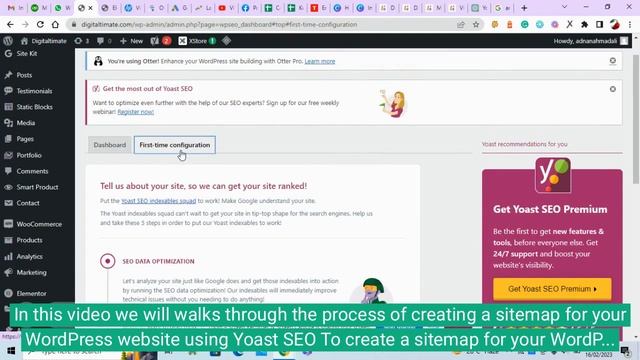640x360 pixels.
Task: Click the browser back arrow
Action: 10,24
